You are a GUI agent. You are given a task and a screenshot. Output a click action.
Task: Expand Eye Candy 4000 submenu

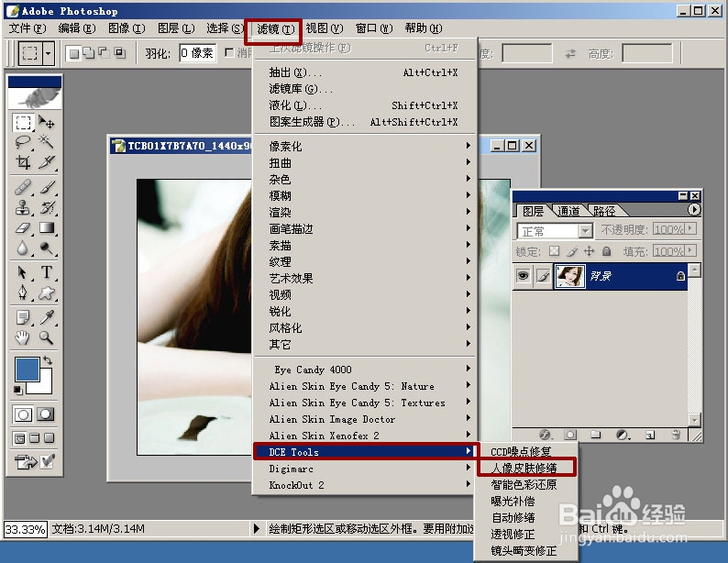tap(364, 370)
